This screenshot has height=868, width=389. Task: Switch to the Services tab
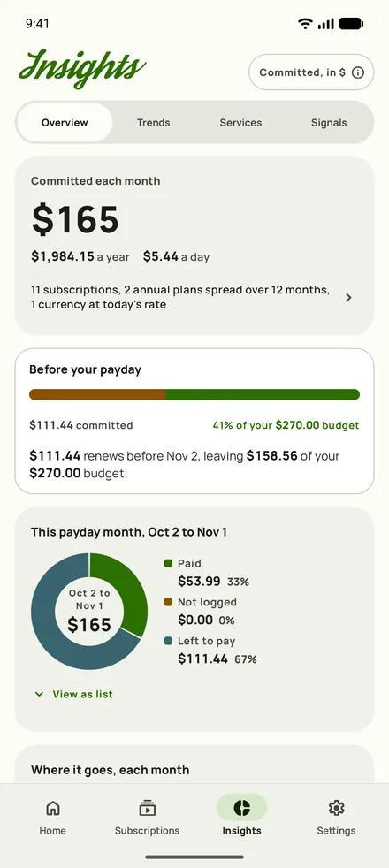240,123
